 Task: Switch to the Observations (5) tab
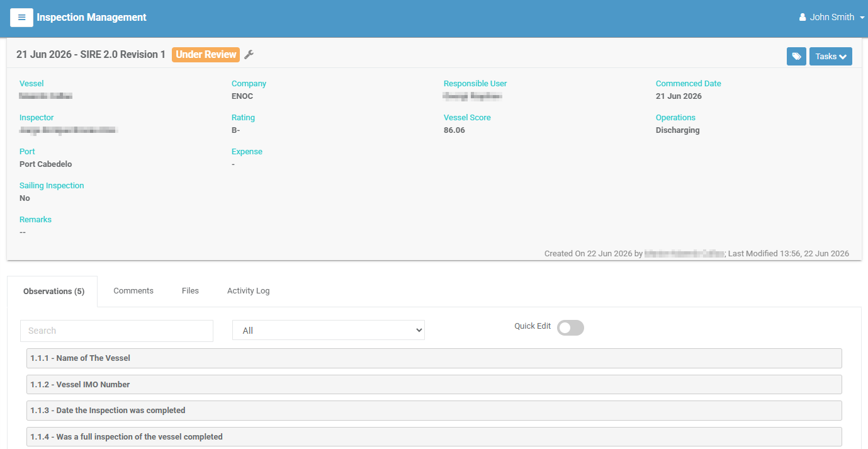[x=54, y=291]
